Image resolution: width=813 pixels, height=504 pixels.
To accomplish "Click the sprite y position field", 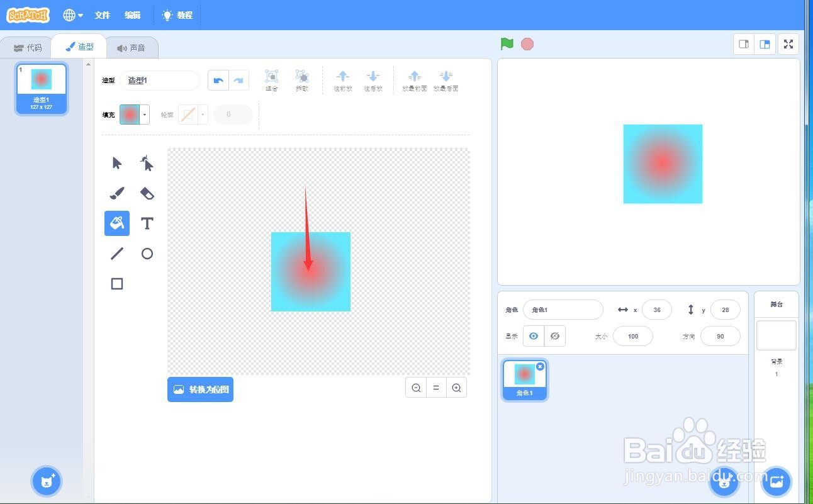I will (x=725, y=310).
